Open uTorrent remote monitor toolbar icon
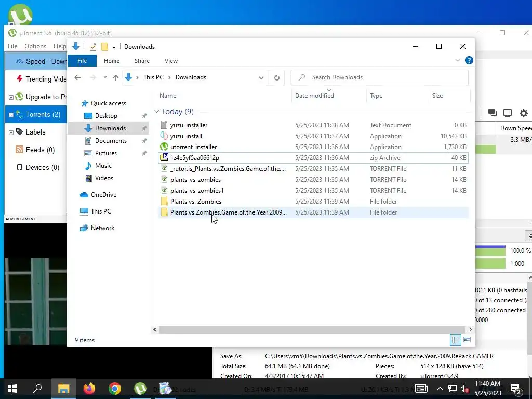This screenshot has height=399, width=532. point(508,113)
